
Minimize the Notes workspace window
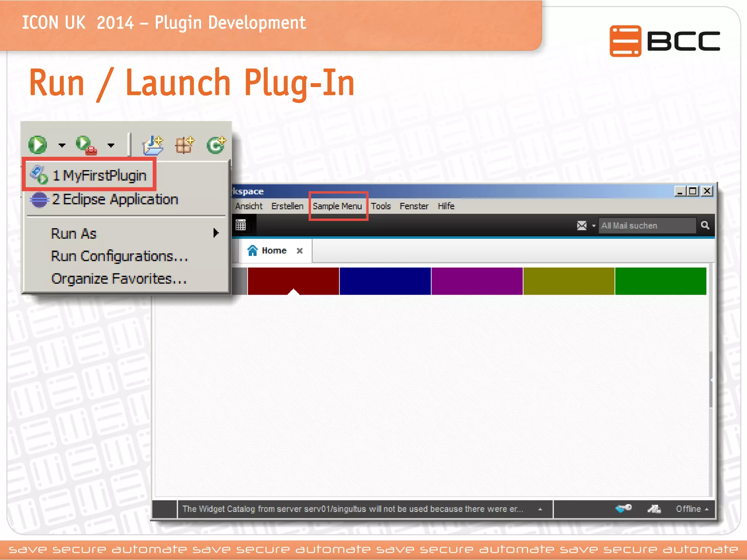coord(680,191)
